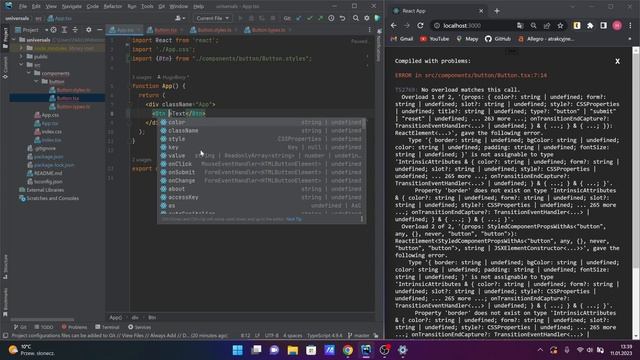Open the Terminal tool window tab
The image size is (640, 360).
(x=107, y=327)
